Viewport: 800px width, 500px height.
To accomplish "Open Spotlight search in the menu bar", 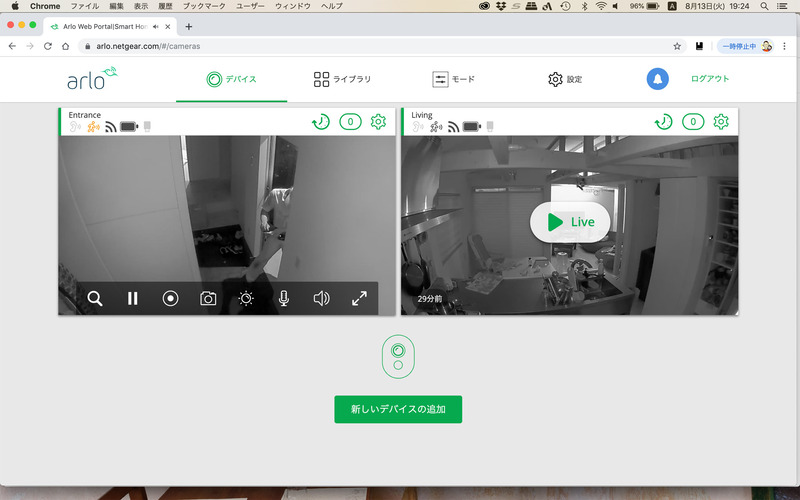I will 764,6.
